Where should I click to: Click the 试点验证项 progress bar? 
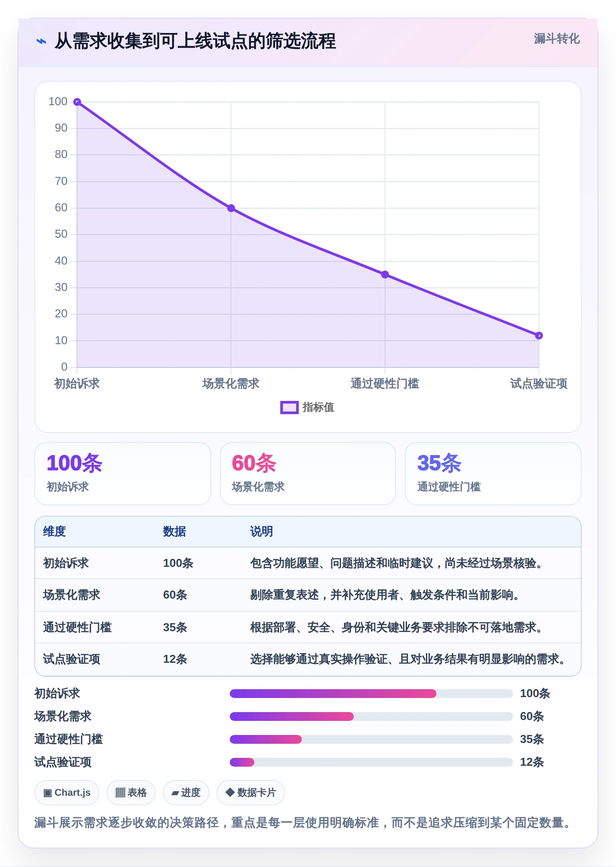point(371,762)
